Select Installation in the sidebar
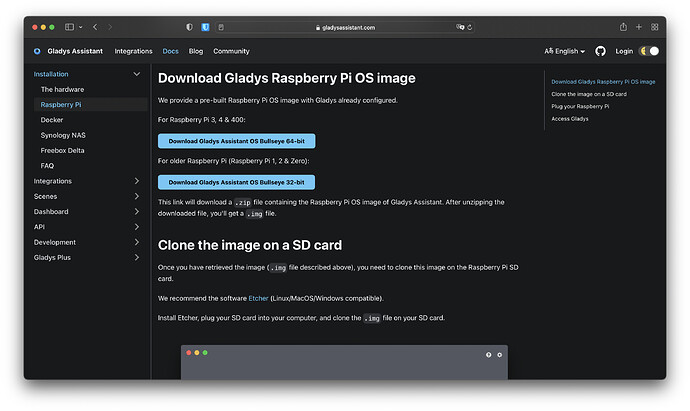The image size is (690, 411). click(x=51, y=74)
